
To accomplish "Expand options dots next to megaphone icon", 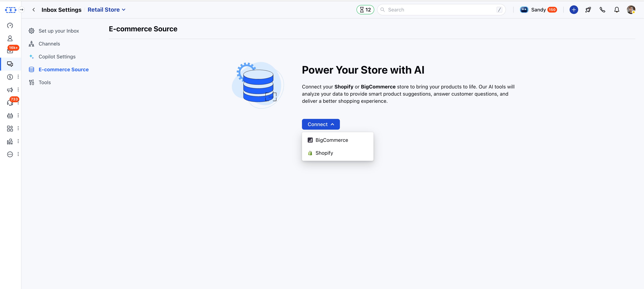I will 18,90.
